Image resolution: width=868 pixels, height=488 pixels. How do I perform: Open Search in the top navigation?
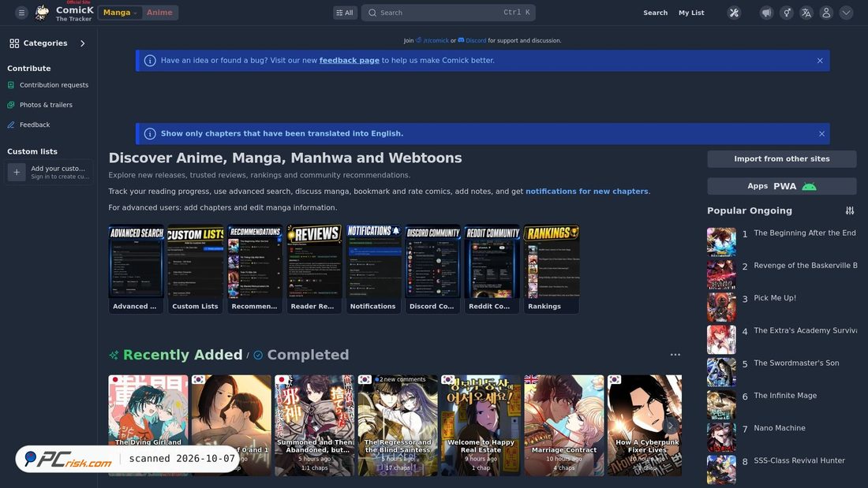[656, 13]
